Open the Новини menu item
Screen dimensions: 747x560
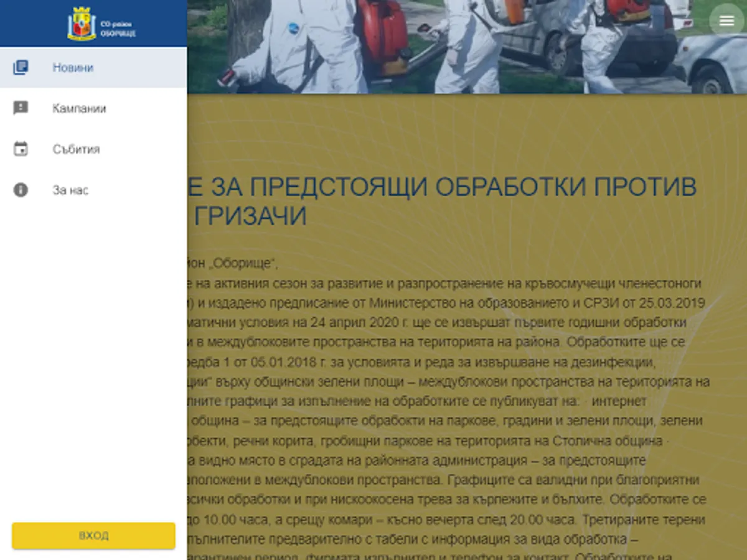point(93,68)
